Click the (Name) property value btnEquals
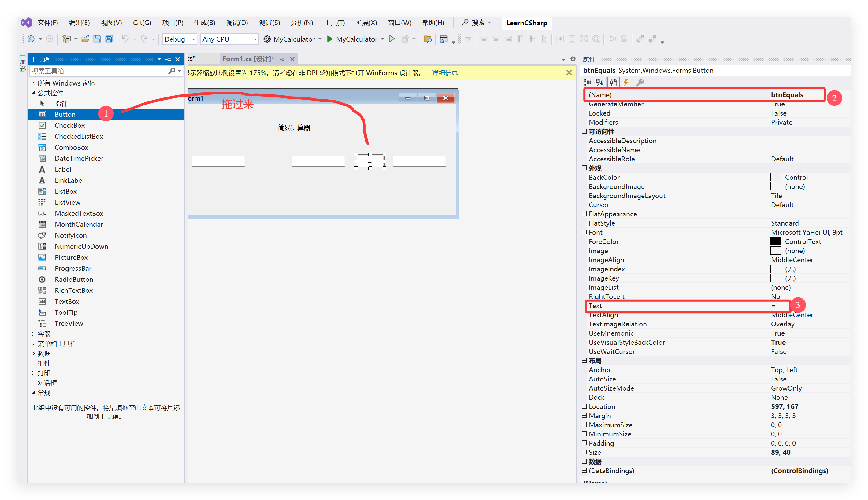 tap(787, 95)
